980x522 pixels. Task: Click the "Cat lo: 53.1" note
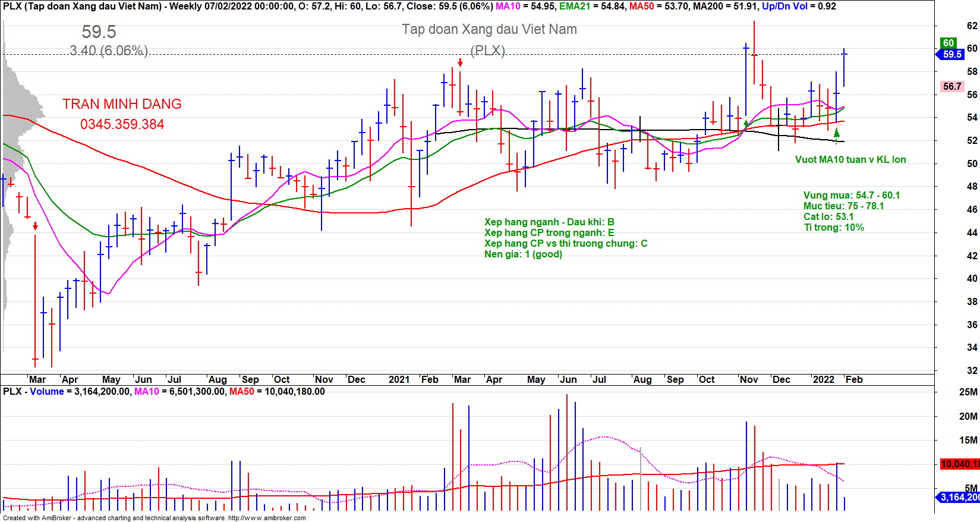point(828,216)
